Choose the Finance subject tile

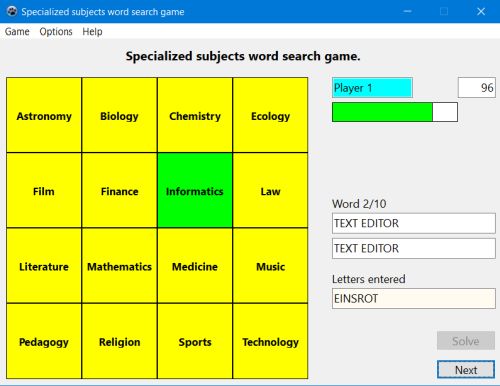coord(119,191)
